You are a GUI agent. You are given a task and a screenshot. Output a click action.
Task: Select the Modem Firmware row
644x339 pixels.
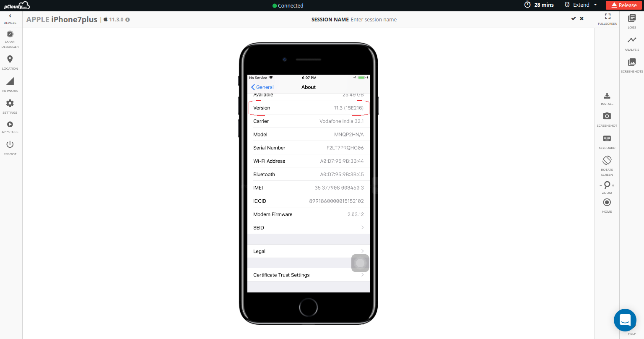309,214
